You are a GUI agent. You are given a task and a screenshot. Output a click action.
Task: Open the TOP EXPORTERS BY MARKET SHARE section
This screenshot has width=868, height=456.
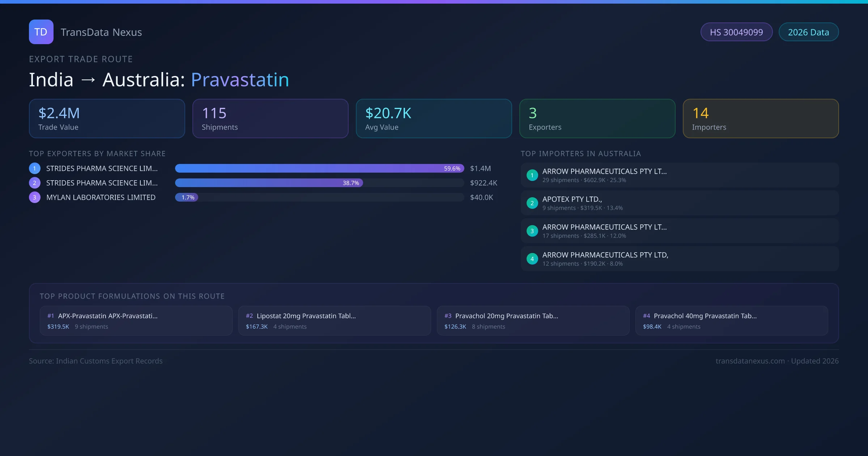97,153
